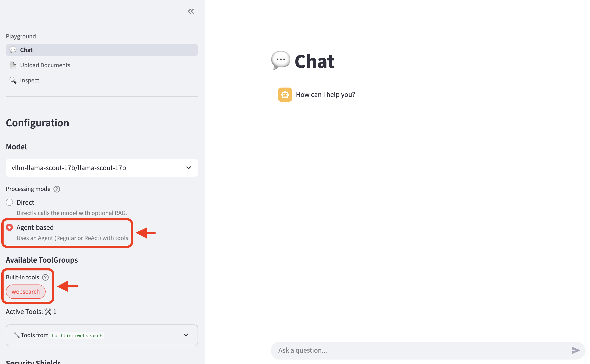Click the Chat heading title
590x364 pixels.
315,61
